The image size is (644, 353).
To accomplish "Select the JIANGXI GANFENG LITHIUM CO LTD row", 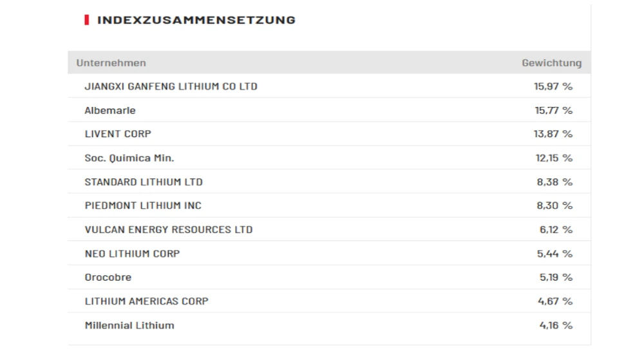I will click(171, 86).
